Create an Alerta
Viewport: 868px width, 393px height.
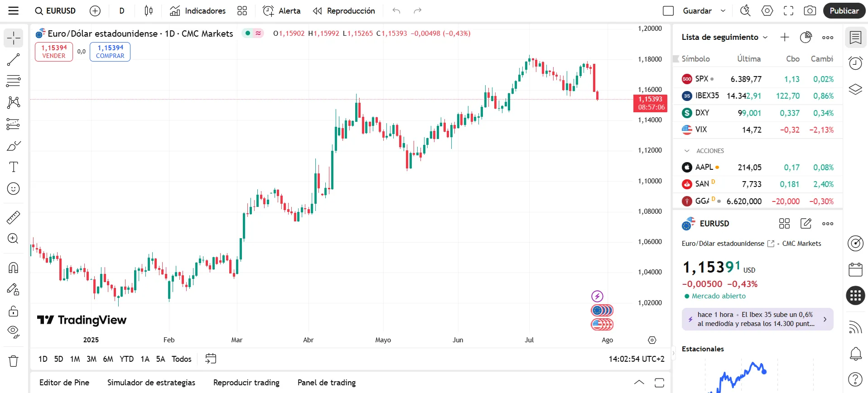click(x=282, y=11)
